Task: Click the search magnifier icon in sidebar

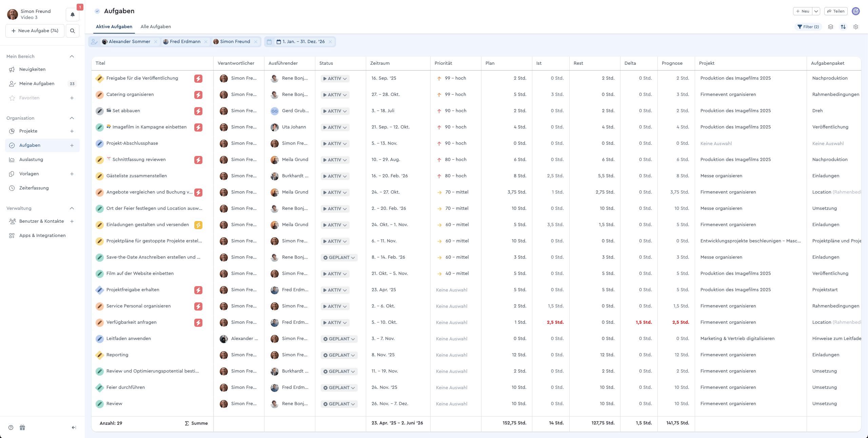Action: tap(73, 31)
